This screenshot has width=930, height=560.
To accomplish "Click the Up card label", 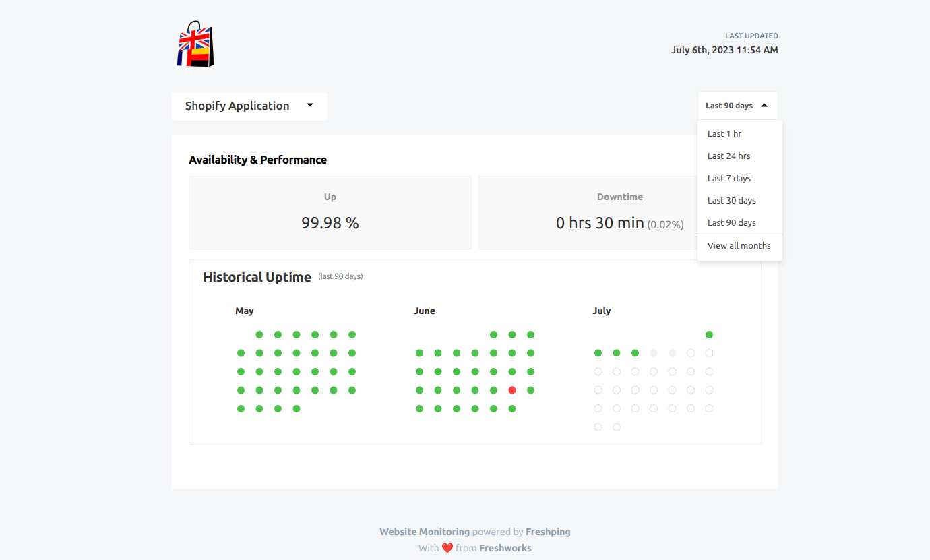I will [x=330, y=197].
